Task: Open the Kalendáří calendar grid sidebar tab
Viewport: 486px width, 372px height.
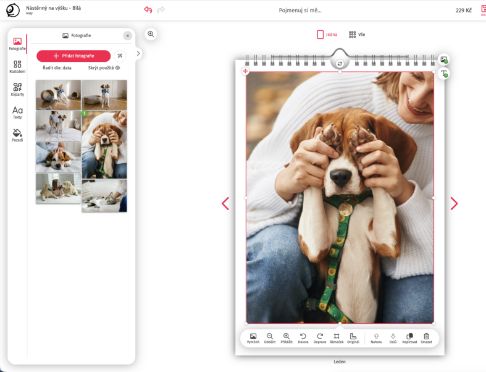Action: 17,67
